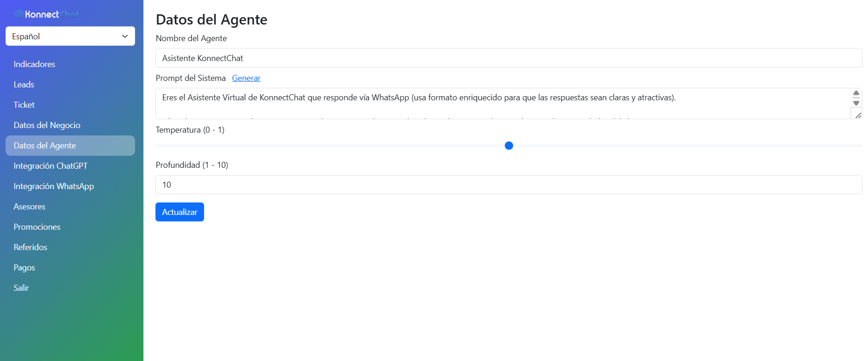
Task: Open Referidos section
Action: tap(70, 247)
